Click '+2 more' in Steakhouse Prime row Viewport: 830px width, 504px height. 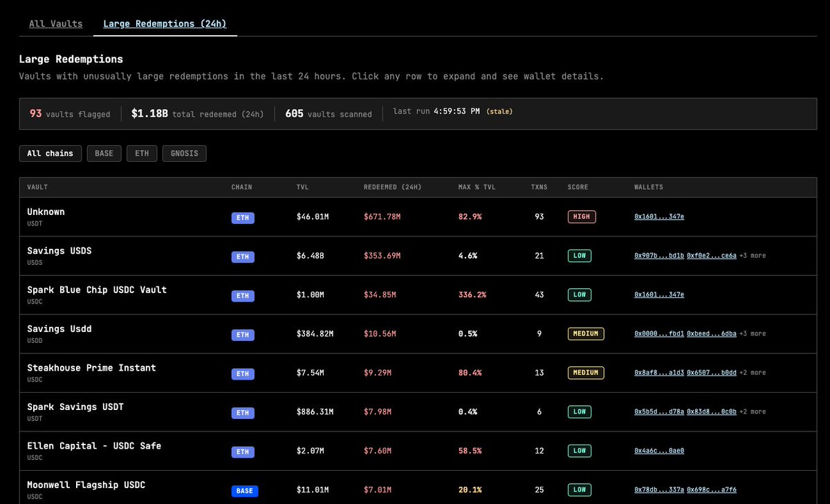pyautogui.click(x=753, y=373)
